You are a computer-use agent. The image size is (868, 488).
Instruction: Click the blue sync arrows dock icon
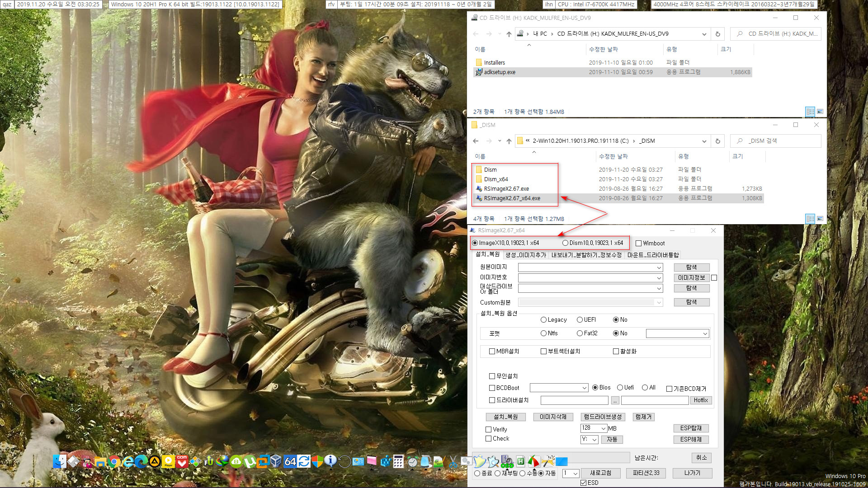[x=304, y=461]
